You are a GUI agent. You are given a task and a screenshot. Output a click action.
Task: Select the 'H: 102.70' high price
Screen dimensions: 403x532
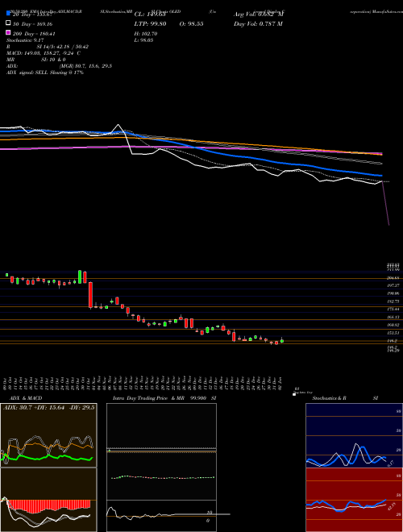146,34
